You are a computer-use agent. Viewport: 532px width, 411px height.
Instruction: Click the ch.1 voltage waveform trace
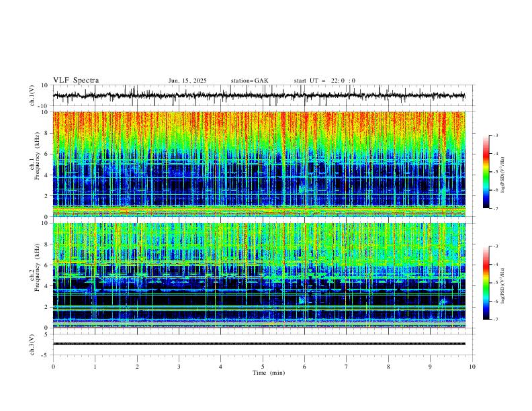point(259,95)
